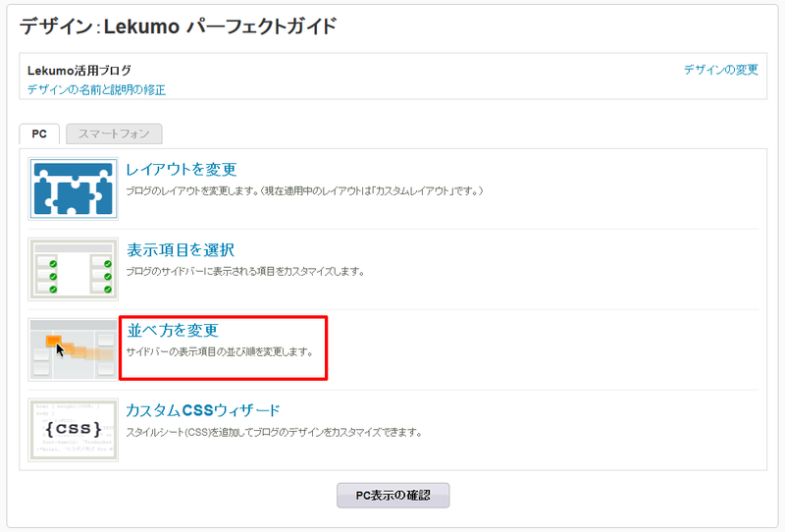
Task: Launch the カスタムCSSウィザード link
Action: coord(203,410)
